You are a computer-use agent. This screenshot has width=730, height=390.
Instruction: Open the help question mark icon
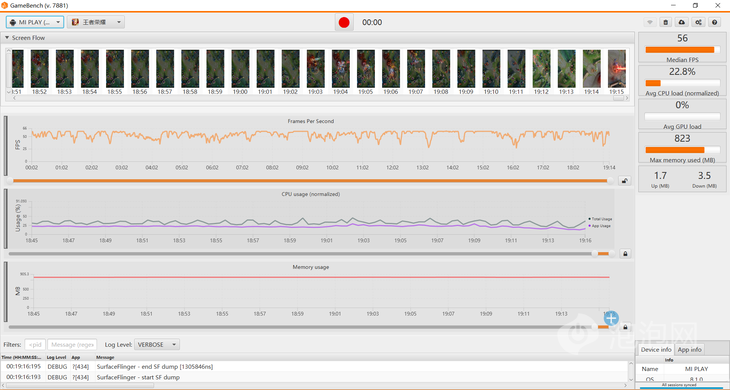coord(714,22)
